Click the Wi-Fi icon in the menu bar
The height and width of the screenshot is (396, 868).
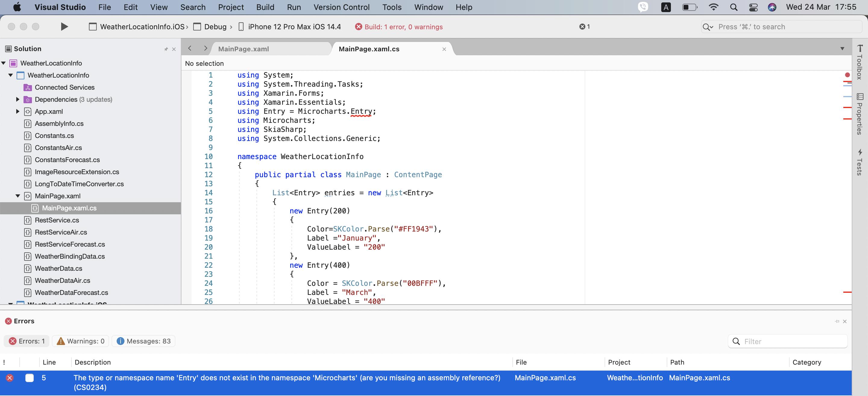click(714, 7)
